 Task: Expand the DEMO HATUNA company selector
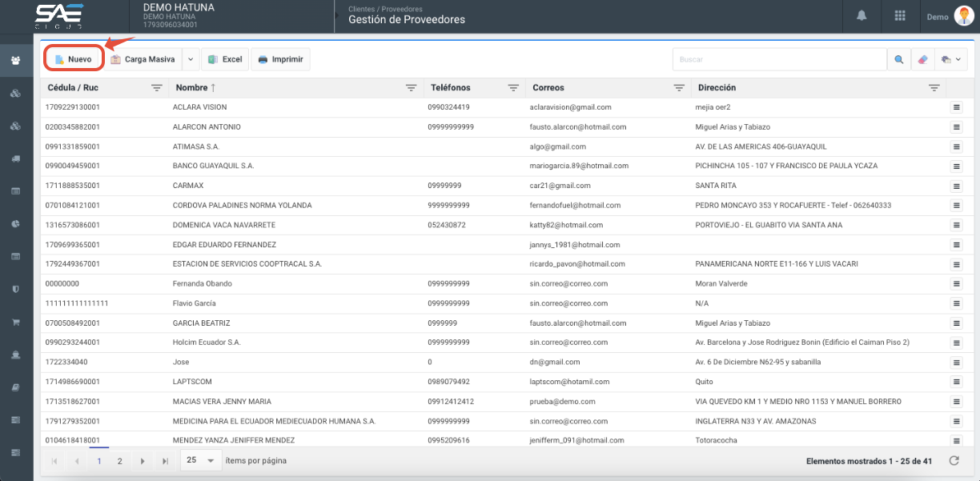coord(231,16)
